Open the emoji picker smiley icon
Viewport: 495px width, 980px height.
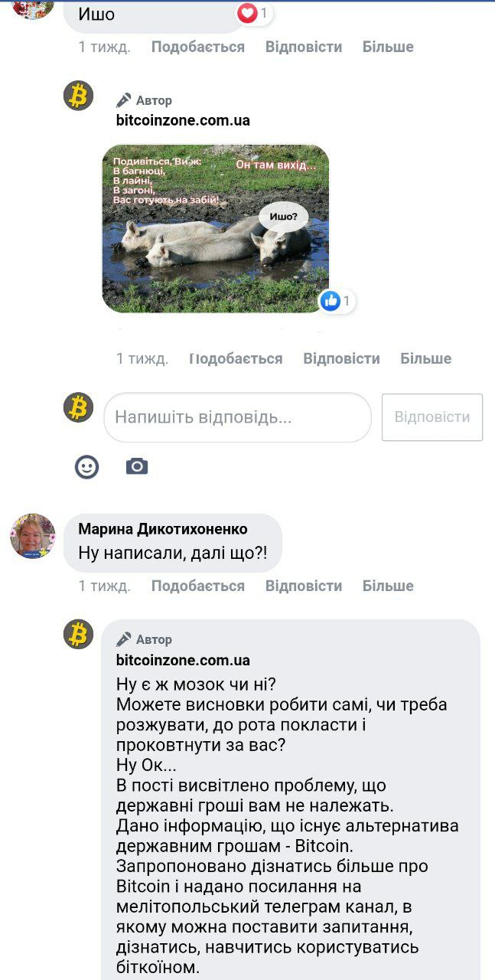coord(86,466)
